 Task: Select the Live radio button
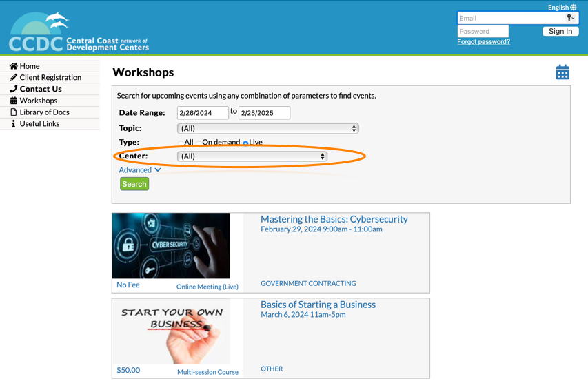point(245,143)
